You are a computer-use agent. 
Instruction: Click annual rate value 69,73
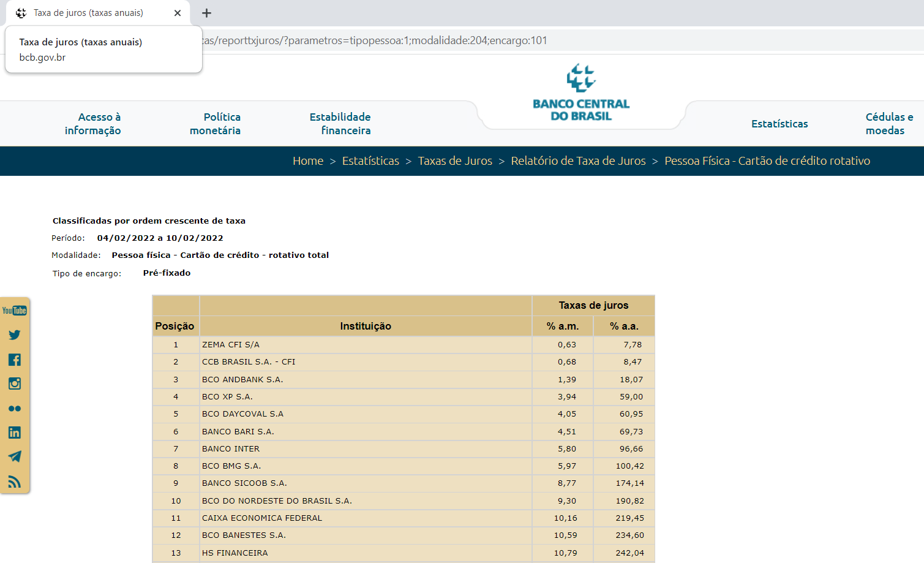tap(631, 432)
